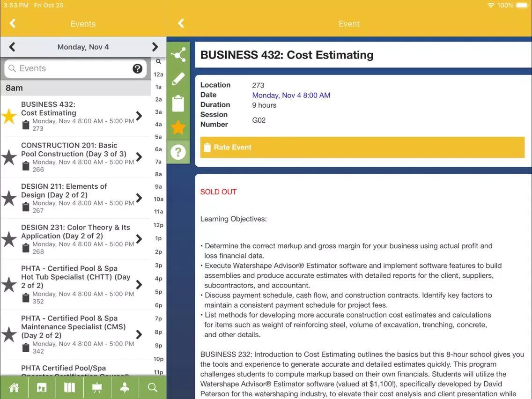Tap the presentation sessions tab icon
532x399 pixels.
pyautogui.click(x=97, y=387)
